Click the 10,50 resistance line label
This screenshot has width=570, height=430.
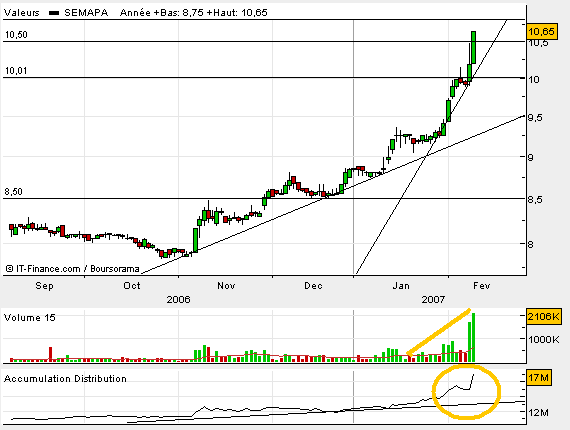(x=16, y=35)
